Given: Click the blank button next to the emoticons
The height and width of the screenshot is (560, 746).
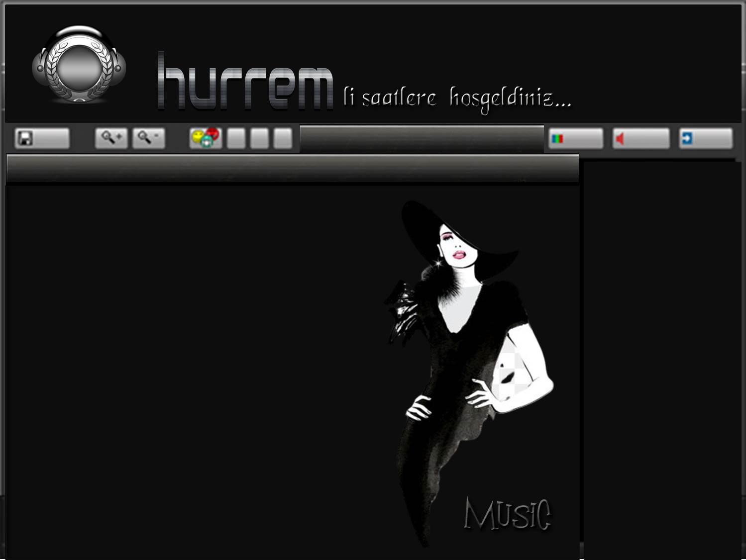Looking at the screenshot, I should click(236, 138).
